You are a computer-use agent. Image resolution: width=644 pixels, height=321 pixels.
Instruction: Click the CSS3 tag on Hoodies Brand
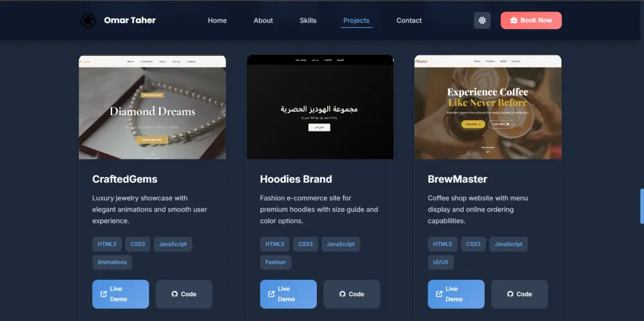[x=305, y=244]
